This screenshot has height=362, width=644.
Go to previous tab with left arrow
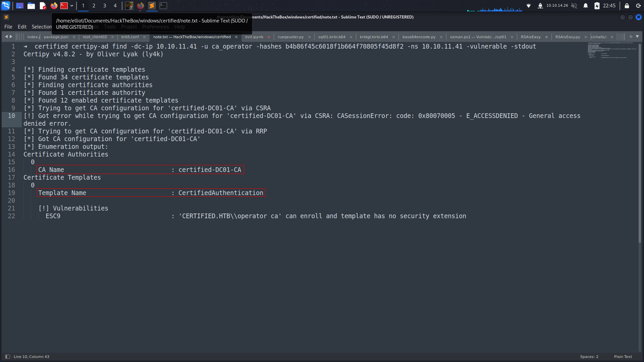(6, 37)
